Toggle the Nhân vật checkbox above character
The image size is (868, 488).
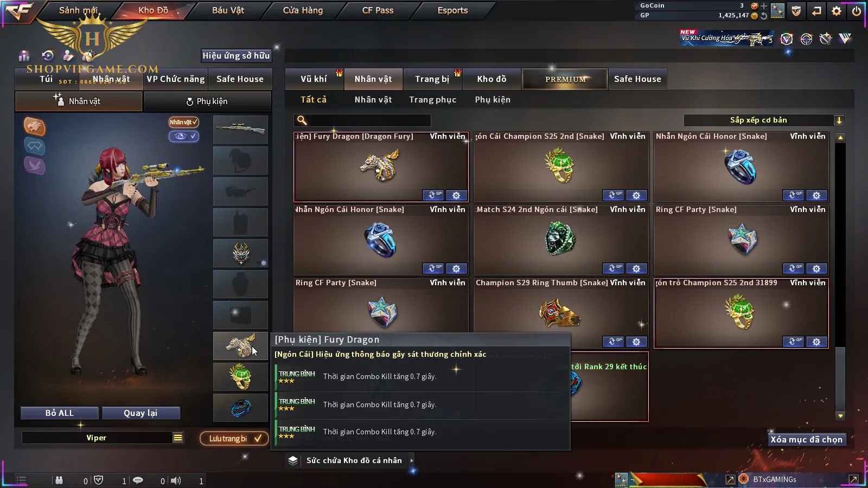tap(183, 122)
